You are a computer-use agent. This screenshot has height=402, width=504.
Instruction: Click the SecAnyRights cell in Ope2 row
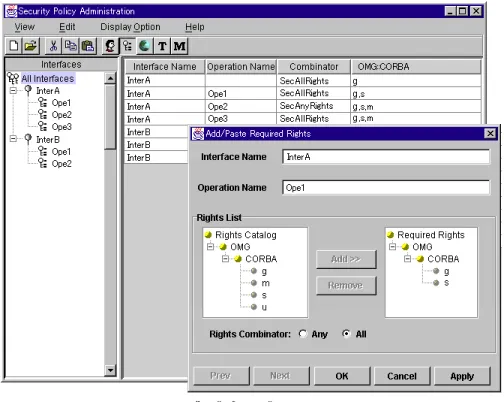313,106
